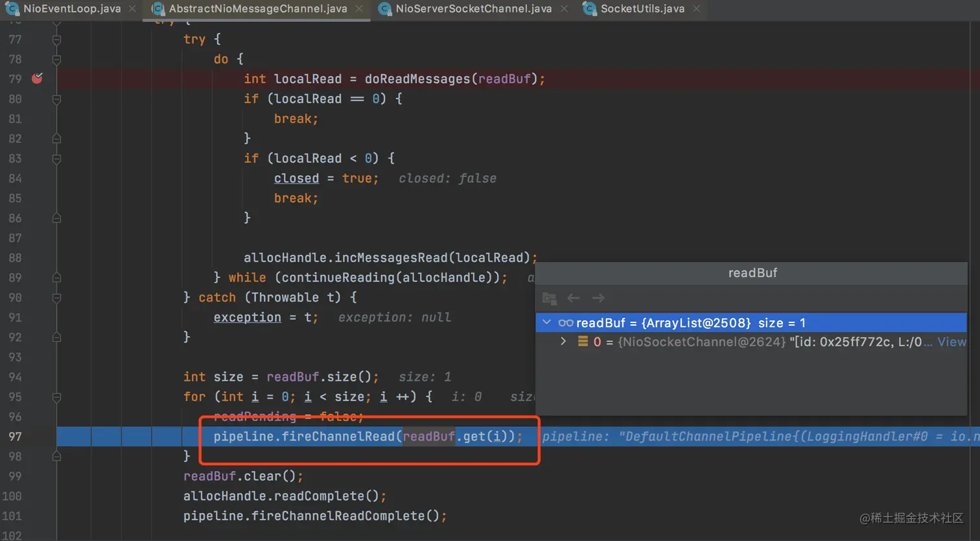Click 'allocHandle.incMessagesRead(localRead);' line
Image resolution: width=980 pixels, height=541 pixels.
coord(391,258)
